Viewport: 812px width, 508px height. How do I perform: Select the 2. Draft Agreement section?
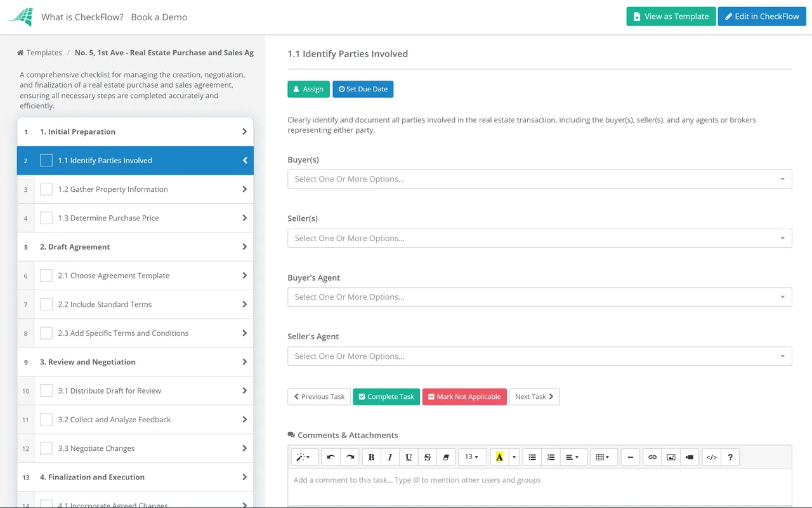tap(135, 247)
